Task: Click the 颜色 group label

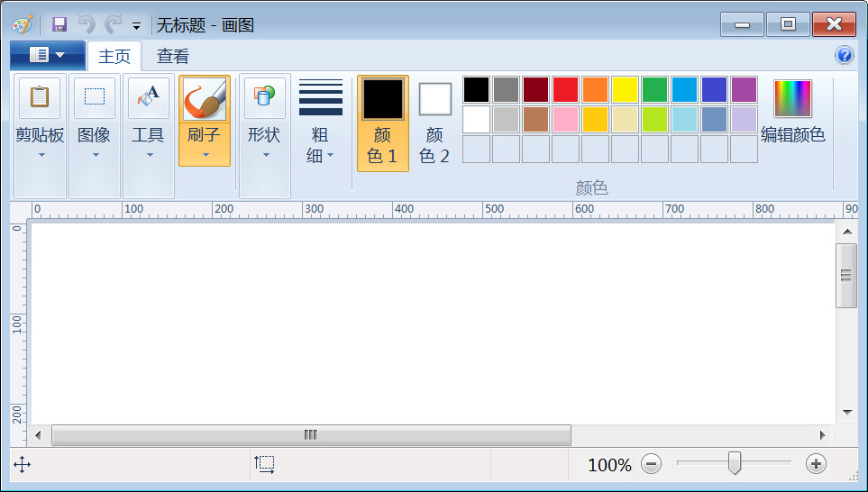Action: (x=592, y=188)
